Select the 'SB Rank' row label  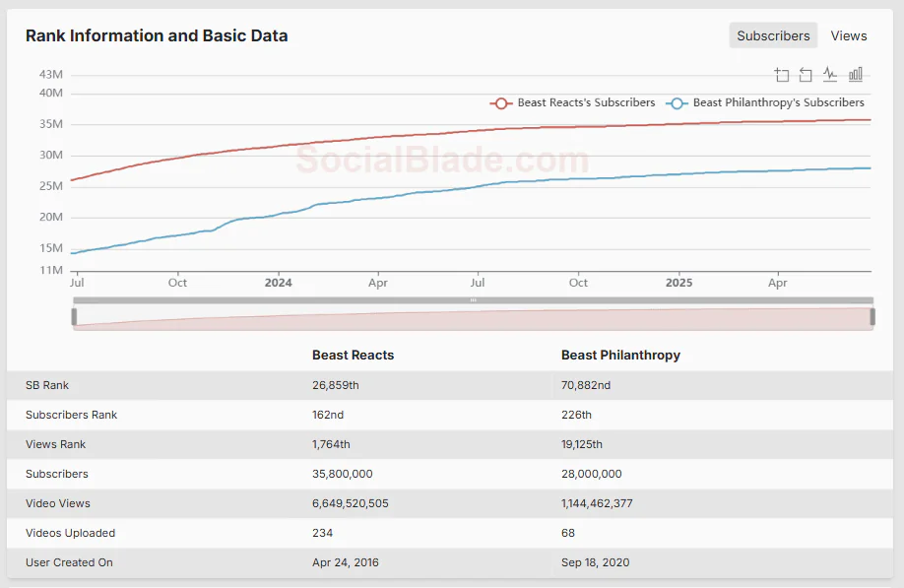click(x=47, y=385)
